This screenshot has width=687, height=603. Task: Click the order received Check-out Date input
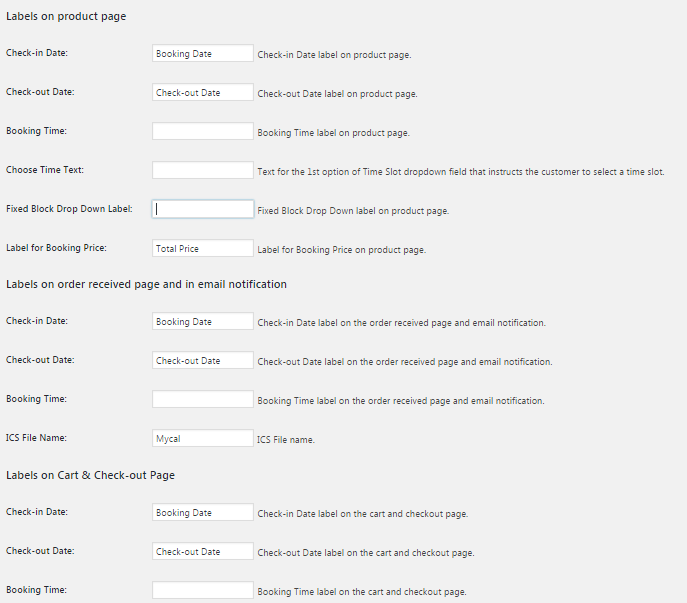(203, 361)
